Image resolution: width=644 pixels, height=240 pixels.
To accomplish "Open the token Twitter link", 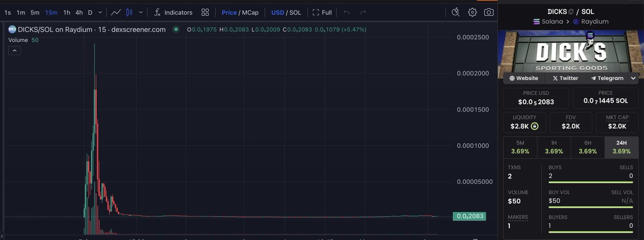I will (x=565, y=78).
